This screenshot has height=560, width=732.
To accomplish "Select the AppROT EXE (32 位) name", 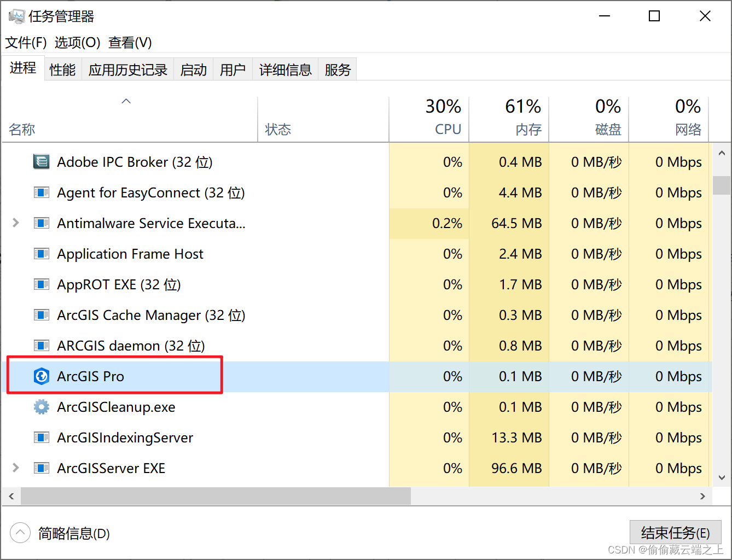I will pyautogui.click(x=119, y=284).
